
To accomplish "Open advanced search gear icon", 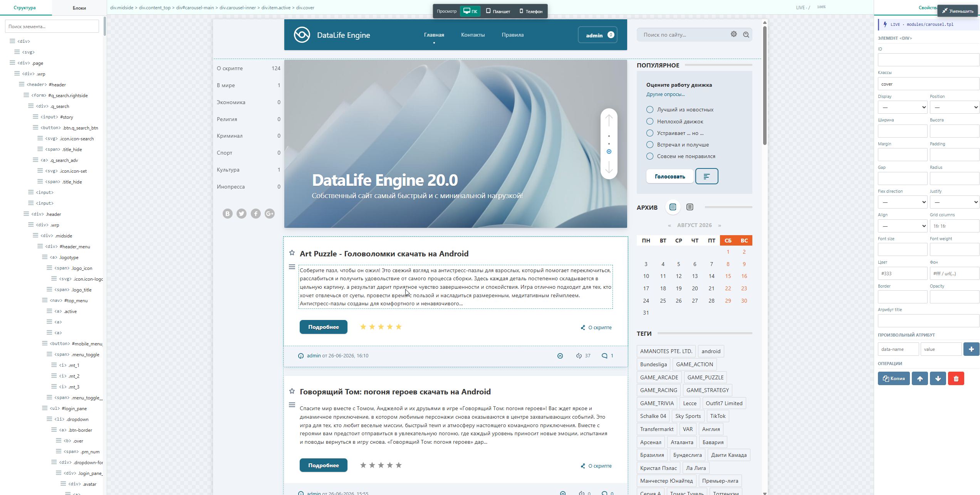I will pyautogui.click(x=734, y=34).
